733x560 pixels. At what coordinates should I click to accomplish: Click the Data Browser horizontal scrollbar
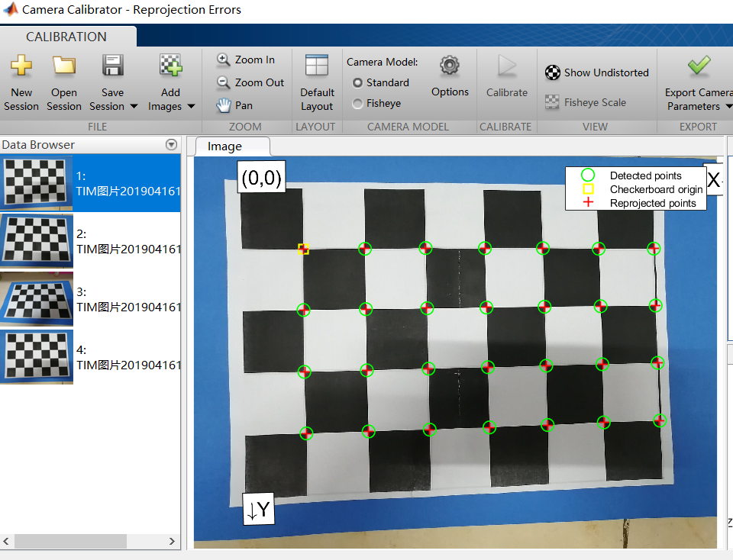70,541
